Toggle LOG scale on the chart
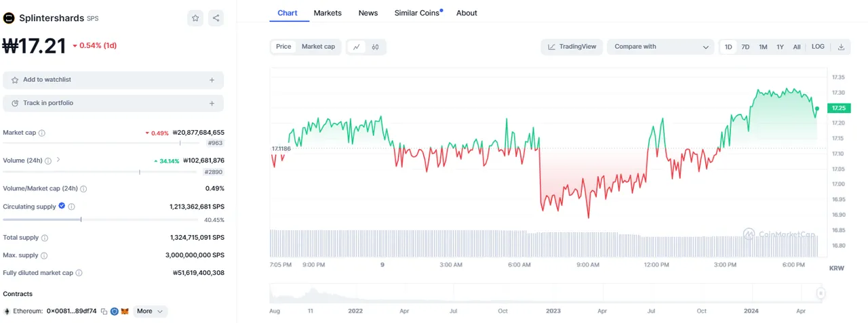Image resolution: width=868 pixels, height=323 pixels. click(x=818, y=47)
